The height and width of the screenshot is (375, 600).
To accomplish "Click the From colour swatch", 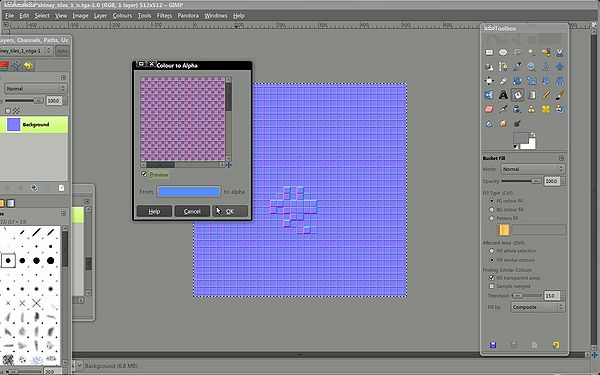I will (188, 192).
